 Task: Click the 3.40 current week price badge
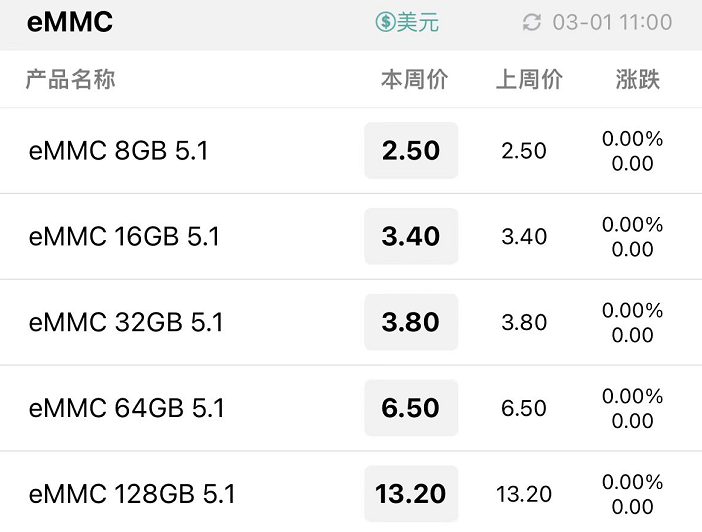click(x=411, y=236)
